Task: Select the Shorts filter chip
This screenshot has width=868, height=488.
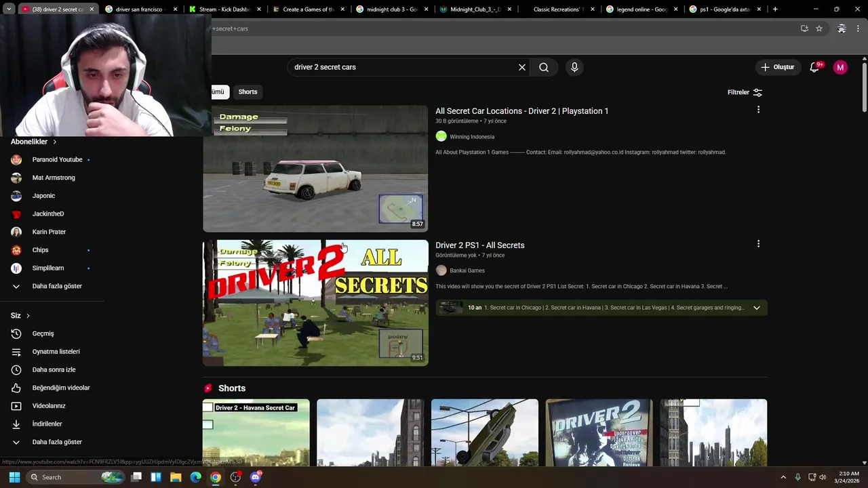Action: (248, 91)
